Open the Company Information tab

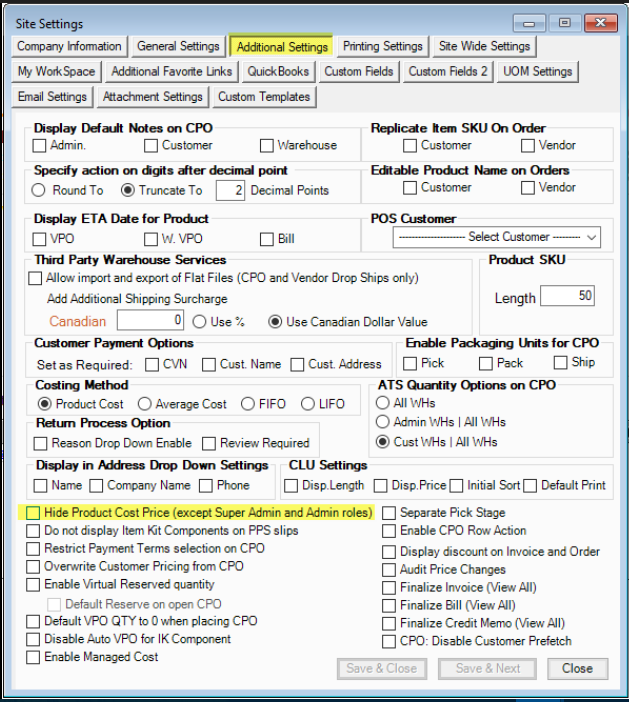pos(69,46)
